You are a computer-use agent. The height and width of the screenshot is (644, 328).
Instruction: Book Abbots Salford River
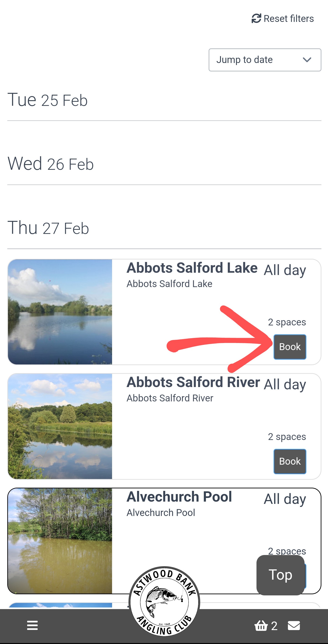(290, 461)
